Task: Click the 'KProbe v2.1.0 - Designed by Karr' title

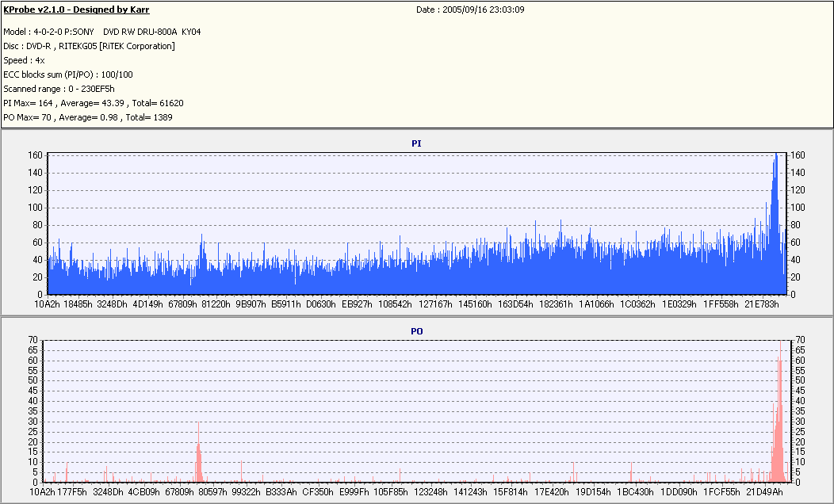Action: 76,10
